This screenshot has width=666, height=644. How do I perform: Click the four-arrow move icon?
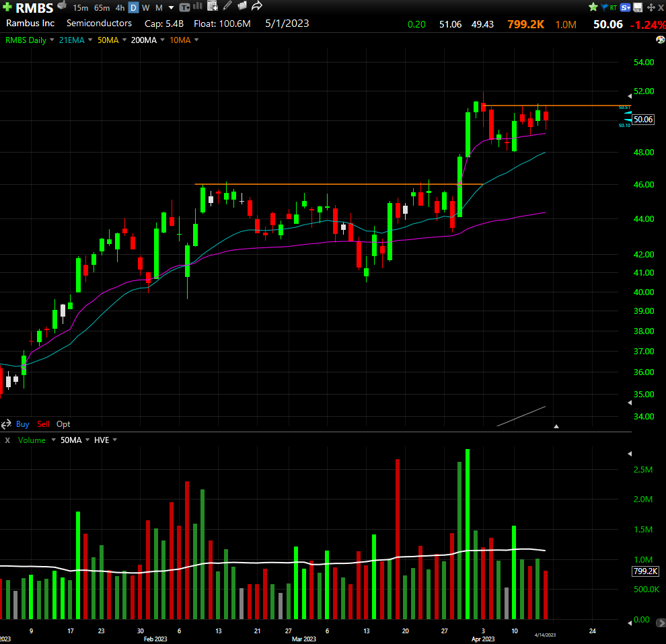click(651, 7)
